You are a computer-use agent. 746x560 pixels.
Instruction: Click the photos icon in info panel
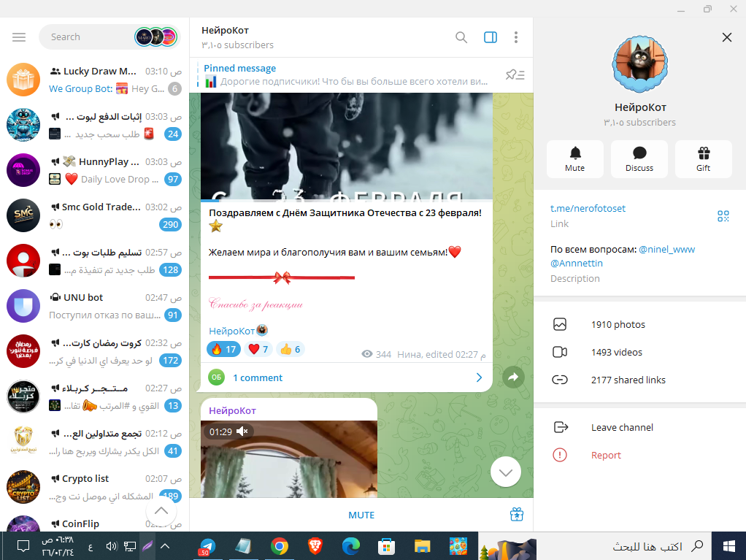(x=560, y=324)
